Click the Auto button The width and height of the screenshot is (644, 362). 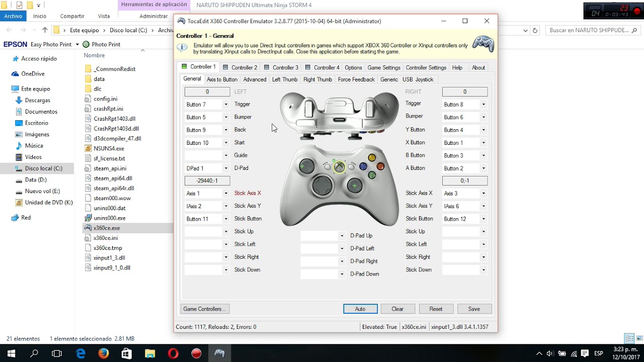point(360,309)
